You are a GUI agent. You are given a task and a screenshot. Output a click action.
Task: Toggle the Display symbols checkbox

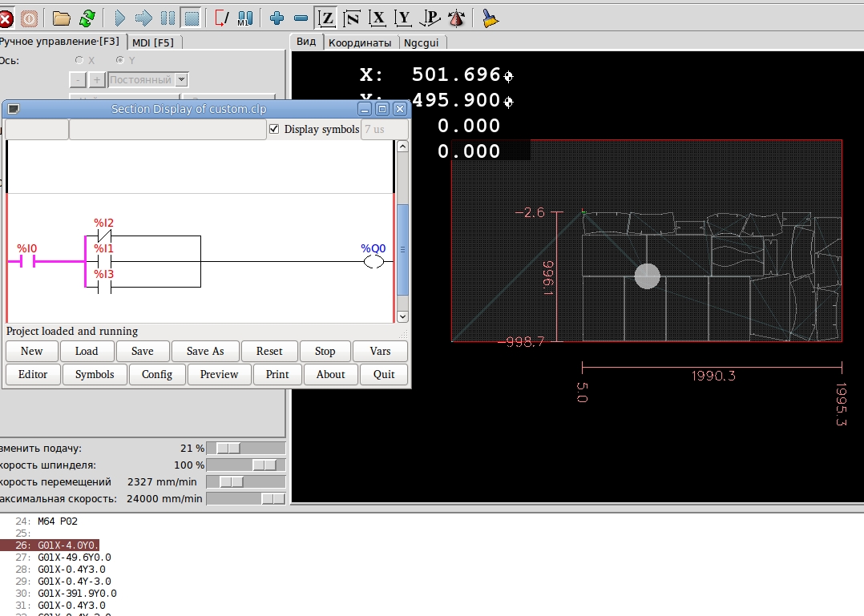(x=274, y=129)
